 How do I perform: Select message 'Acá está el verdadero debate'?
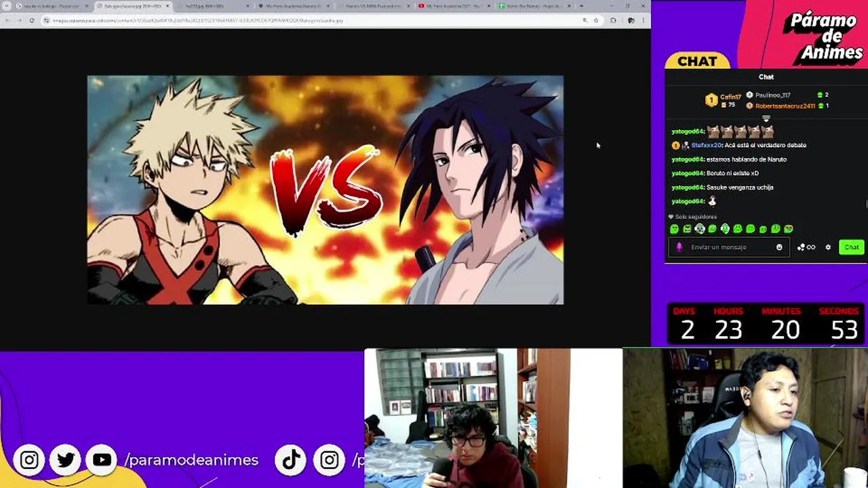coord(766,145)
